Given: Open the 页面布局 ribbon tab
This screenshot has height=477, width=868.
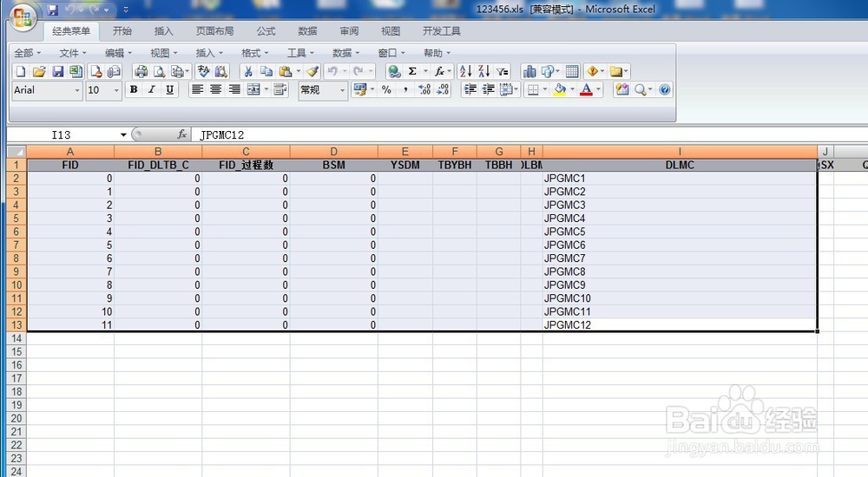Looking at the screenshot, I should (214, 31).
